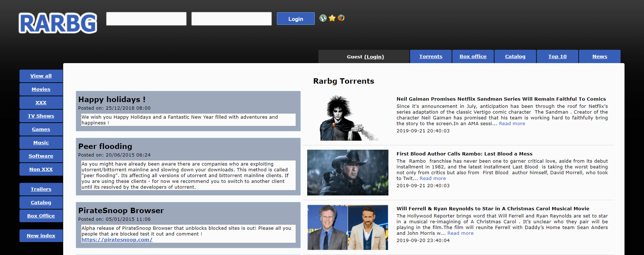Click the blue Login button

(x=296, y=19)
